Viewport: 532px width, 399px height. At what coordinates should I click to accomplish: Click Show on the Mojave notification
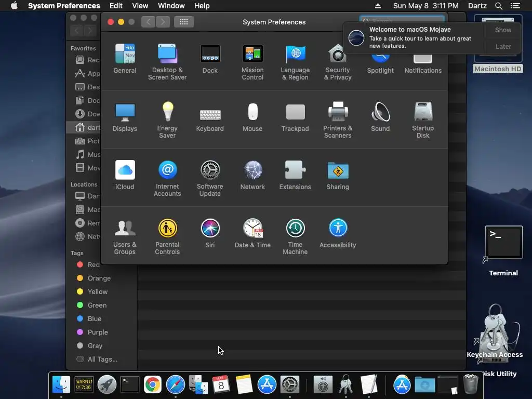[x=503, y=30]
